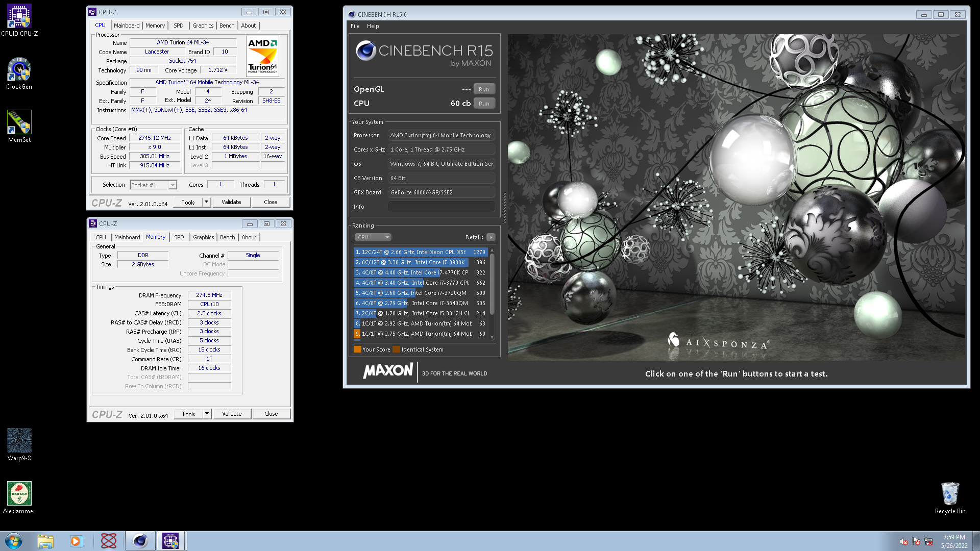Image resolution: width=980 pixels, height=551 pixels.
Task: Click the Cinebench title bar icon
Action: click(351, 14)
